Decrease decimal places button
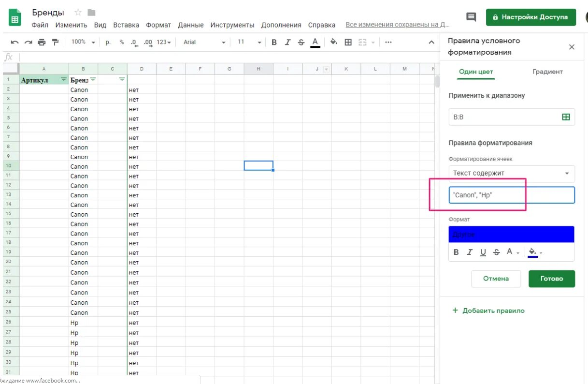The image size is (588, 384). pyautogui.click(x=134, y=43)
